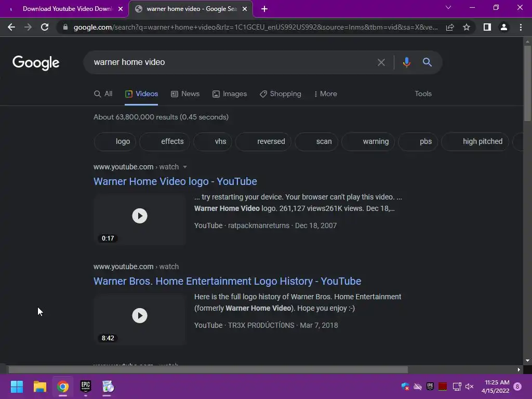532x399 pixels.
Task: Submit search with magnifier icon
Action: [x=427, y=62]
